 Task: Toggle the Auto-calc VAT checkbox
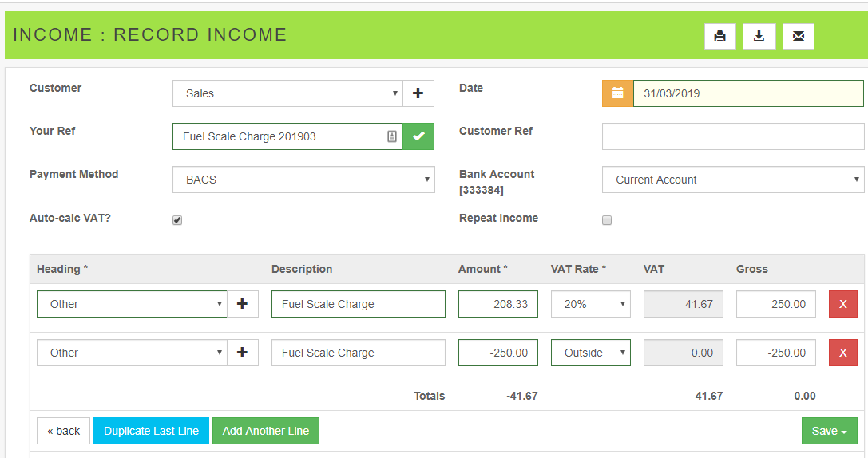click(177, 220)
